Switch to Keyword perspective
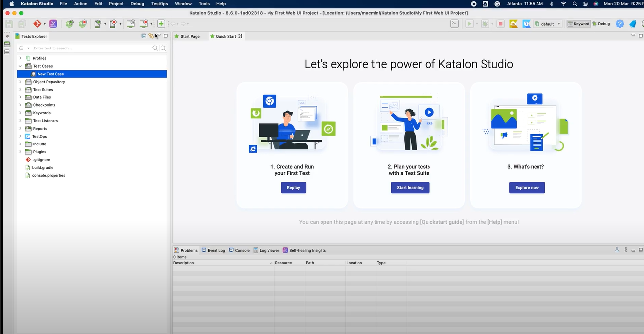The image size is (644, 334). [579, 24]
